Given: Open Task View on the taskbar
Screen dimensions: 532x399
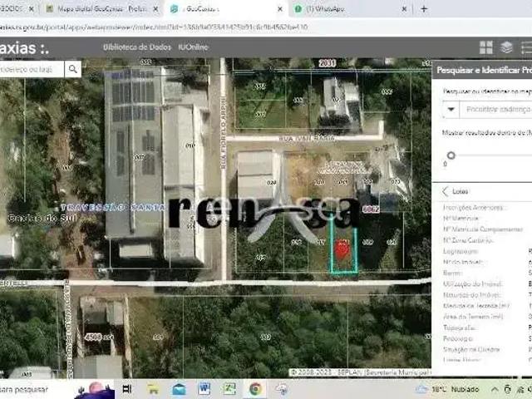Looking at the screenshot, I should pyautogui.click(x=127, y=389).
